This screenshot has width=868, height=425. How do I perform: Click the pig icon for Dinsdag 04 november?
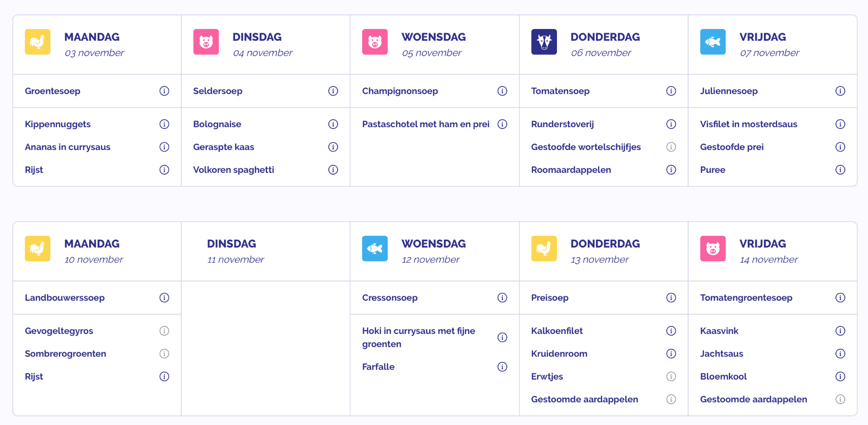(206, 42)
